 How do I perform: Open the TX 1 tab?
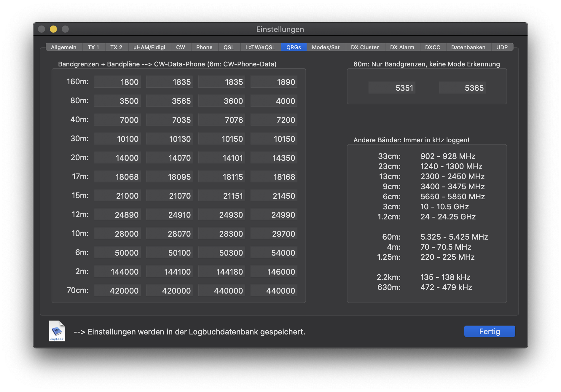coord(93,47)
